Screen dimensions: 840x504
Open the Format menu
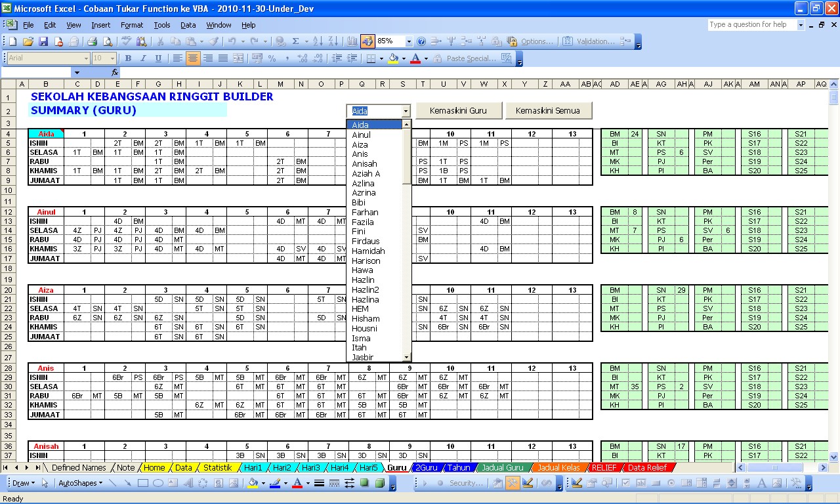coord(131,25)
